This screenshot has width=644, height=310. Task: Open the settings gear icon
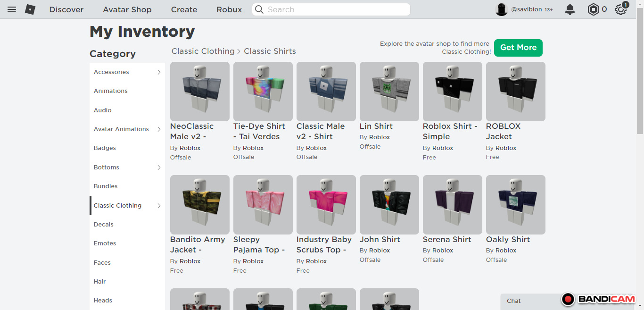(x=620, y=9)
